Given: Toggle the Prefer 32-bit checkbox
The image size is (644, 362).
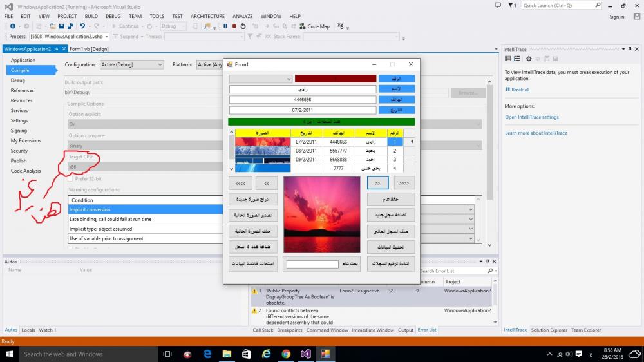Looking at the screenshot, I should point(70,179).
